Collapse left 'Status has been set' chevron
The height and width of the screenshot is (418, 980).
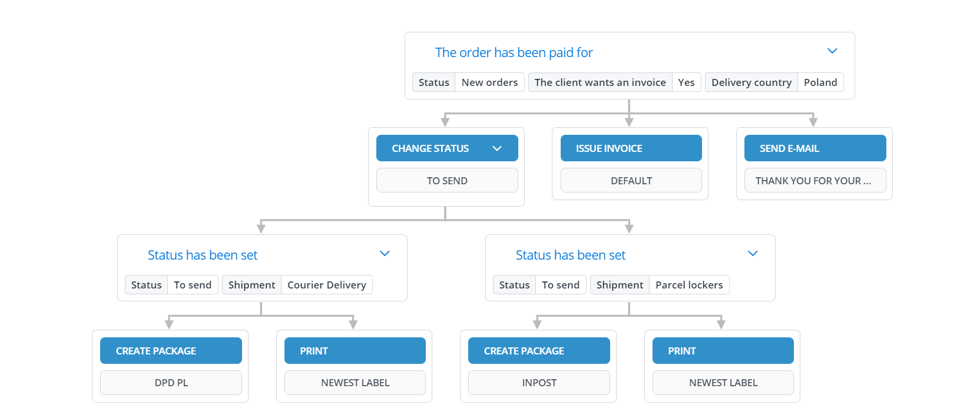click(385, 254)
